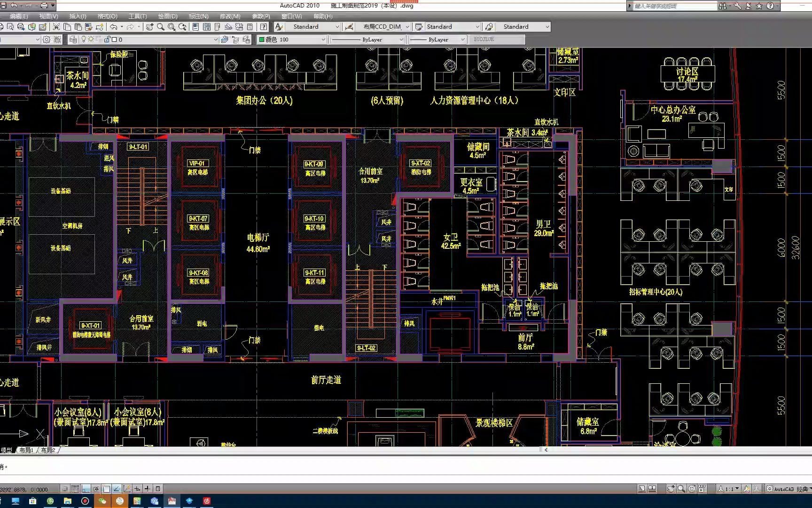812x508 pixels.
Task: Select the Zoom window tool
Action: pos(172,27)
